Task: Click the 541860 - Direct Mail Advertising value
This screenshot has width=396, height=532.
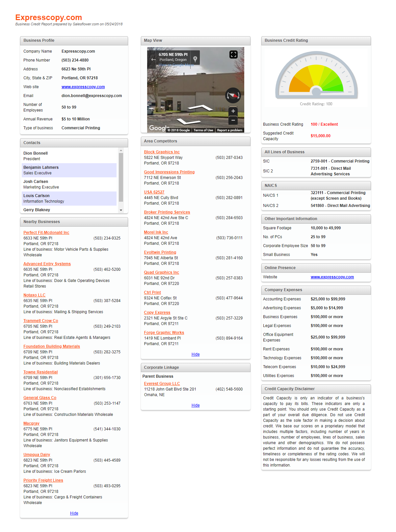Action: click(340, 206)
